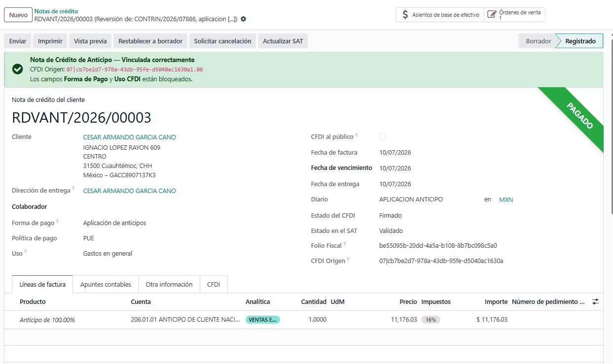The image size is (613, 364).
Task: Toggle the CFDI al público checkbox
Action: click(x=382, y=136)
